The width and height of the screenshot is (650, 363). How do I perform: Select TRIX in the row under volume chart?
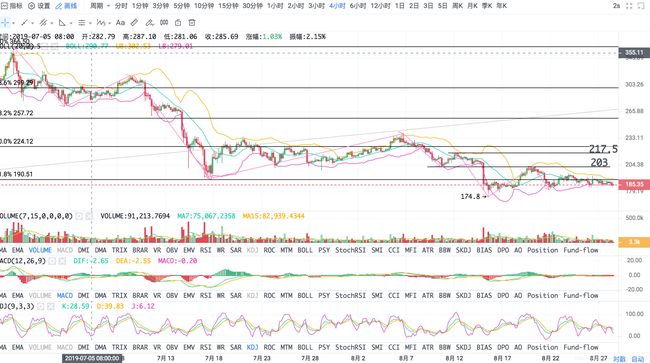tap(119, 250)
